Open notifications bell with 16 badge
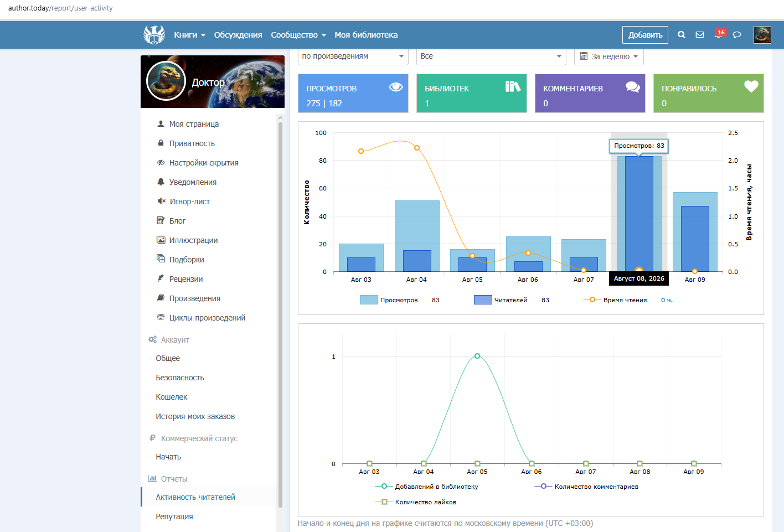This screenshot has width=784, height=532. coord(719,34)
